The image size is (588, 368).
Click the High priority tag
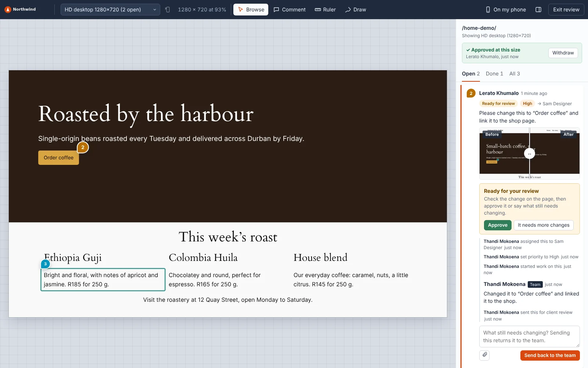(527, 104)
